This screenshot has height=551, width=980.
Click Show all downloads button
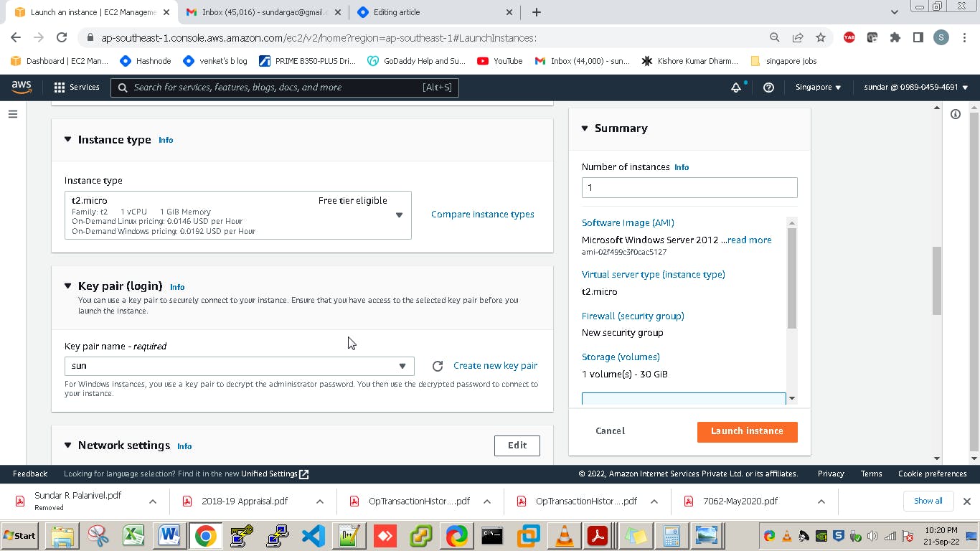coord(928,501)
